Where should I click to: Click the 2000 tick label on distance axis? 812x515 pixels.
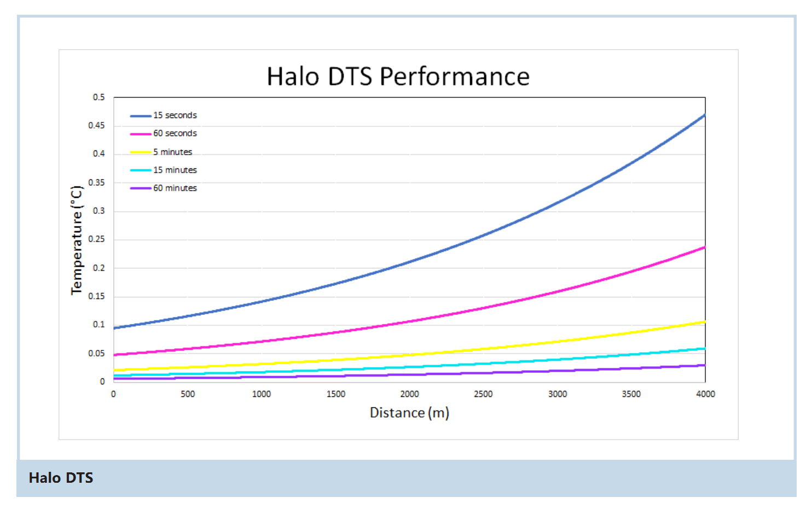coord(409,394)
